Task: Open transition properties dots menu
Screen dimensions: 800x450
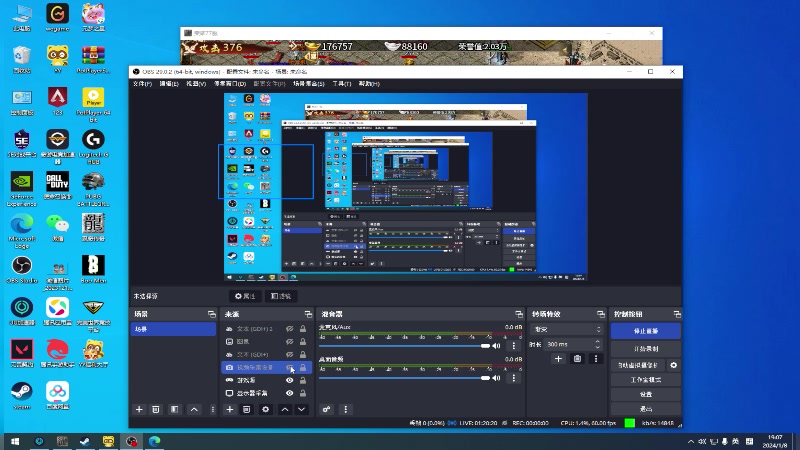Action: 595,359
